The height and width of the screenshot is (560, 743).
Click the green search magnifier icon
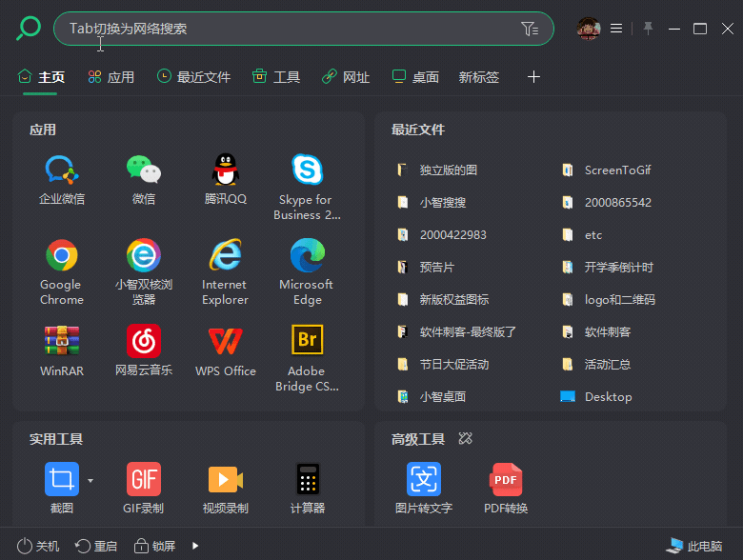pos(29,29)
